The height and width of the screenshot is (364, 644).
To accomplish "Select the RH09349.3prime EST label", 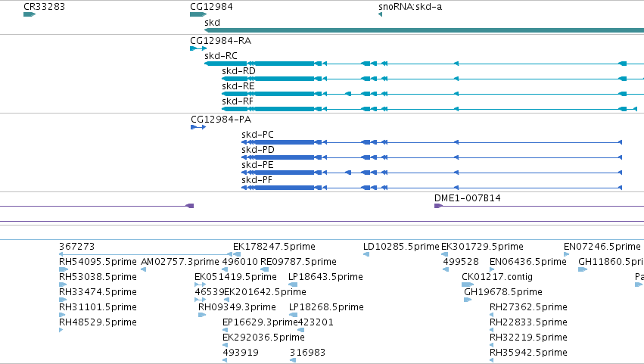I will tap(237, 307).
